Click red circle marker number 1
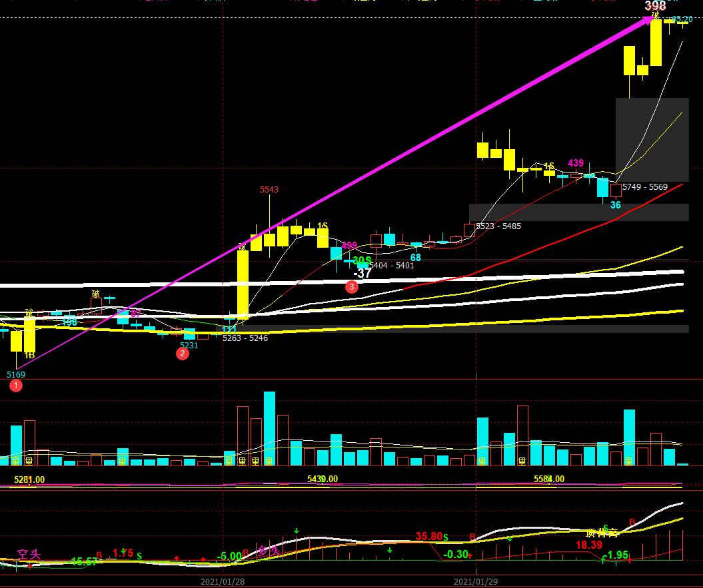This screenshot has height=588, width=703. (x=17, y=387)
